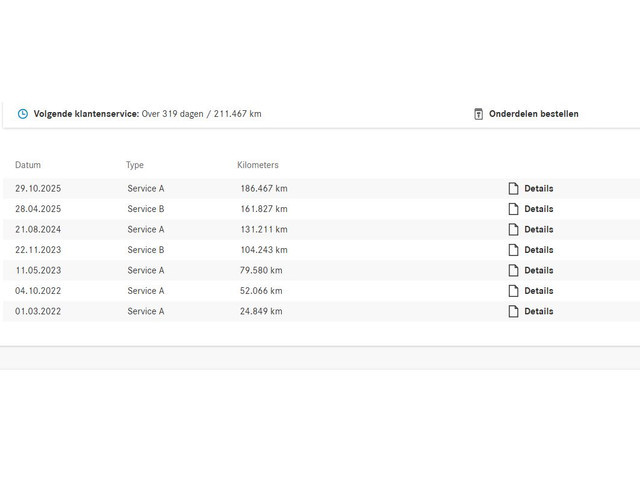Click the Kilometers column header

click(x=258, y=165)
